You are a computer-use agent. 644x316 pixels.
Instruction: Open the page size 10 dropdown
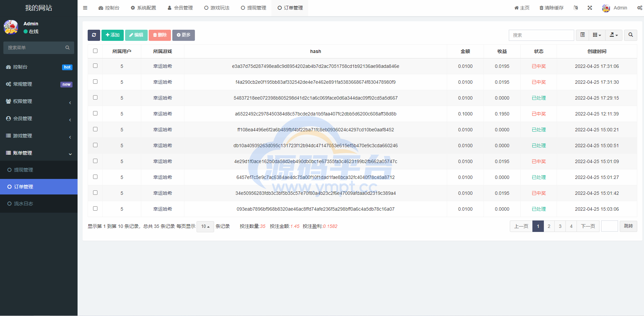205,226
